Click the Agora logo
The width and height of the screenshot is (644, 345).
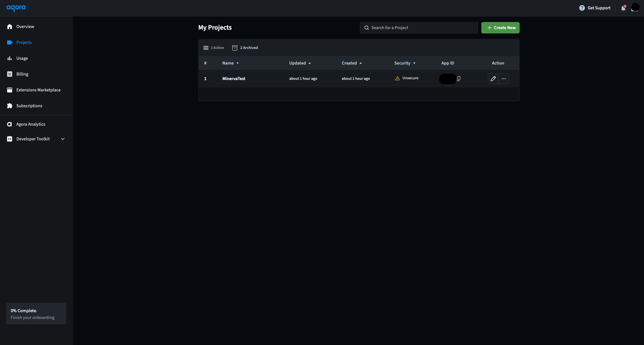coord(16,8)
